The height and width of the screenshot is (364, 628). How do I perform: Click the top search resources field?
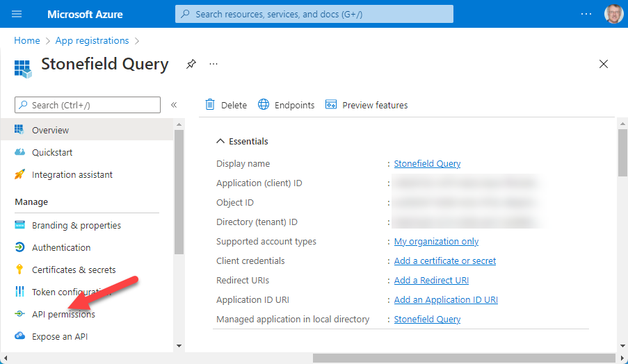click(314, 14)
